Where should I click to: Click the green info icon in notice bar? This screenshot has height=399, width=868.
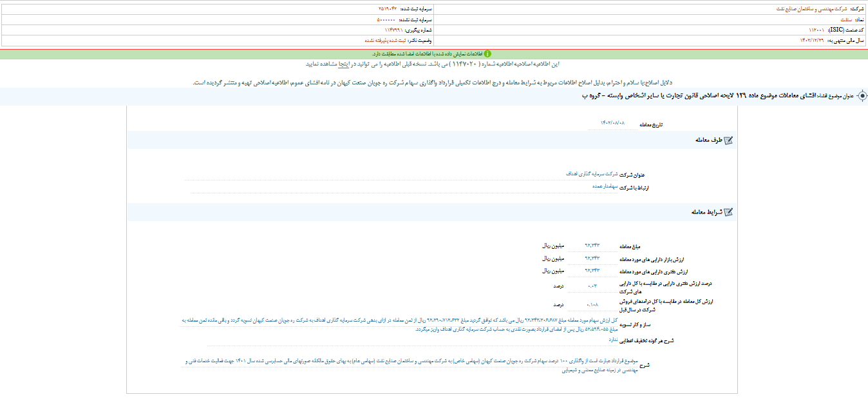(487, 54)
